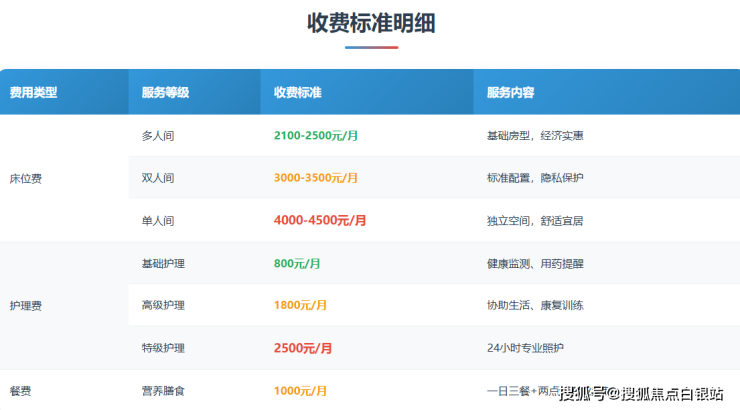Select the 特级护理 row label
The image size is (740, 410).
coord(164,348)
